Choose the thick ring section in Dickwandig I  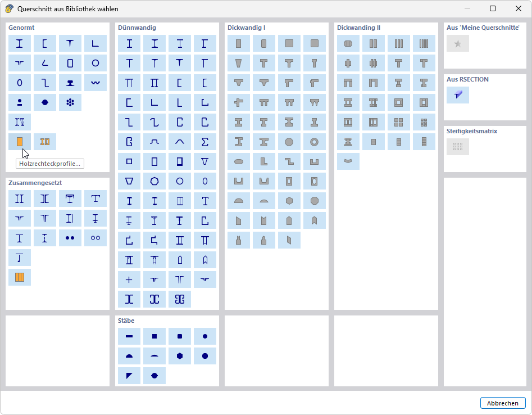(314, 142)
